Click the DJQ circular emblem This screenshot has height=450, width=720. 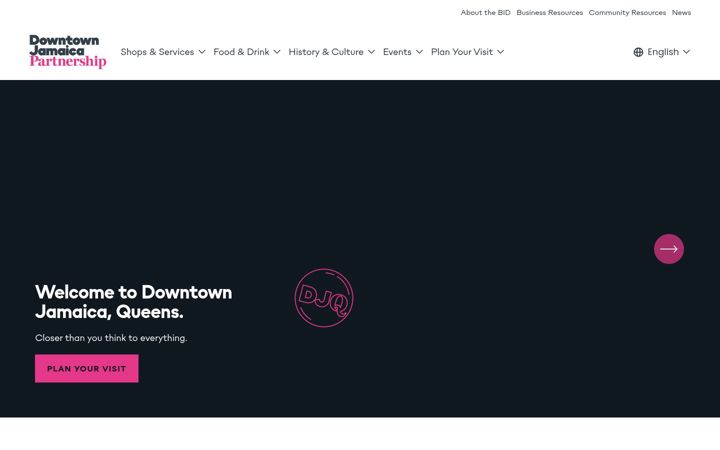[x=324, y=298]
